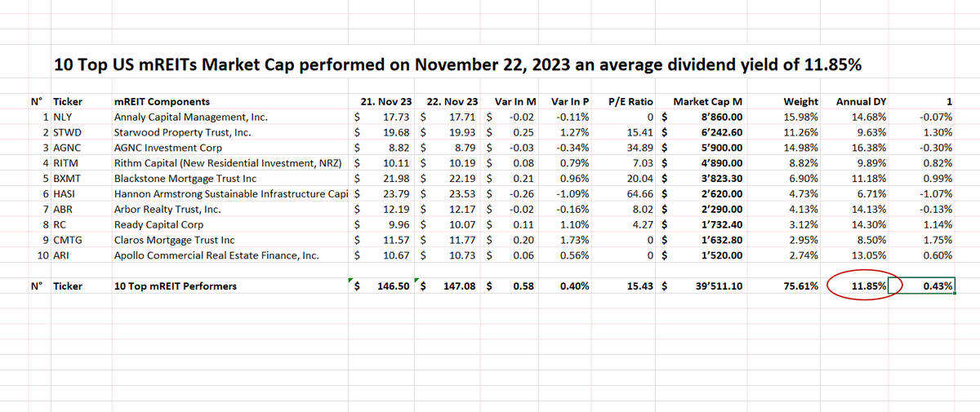Select the RITM ticker cell

tap(67, 162)
